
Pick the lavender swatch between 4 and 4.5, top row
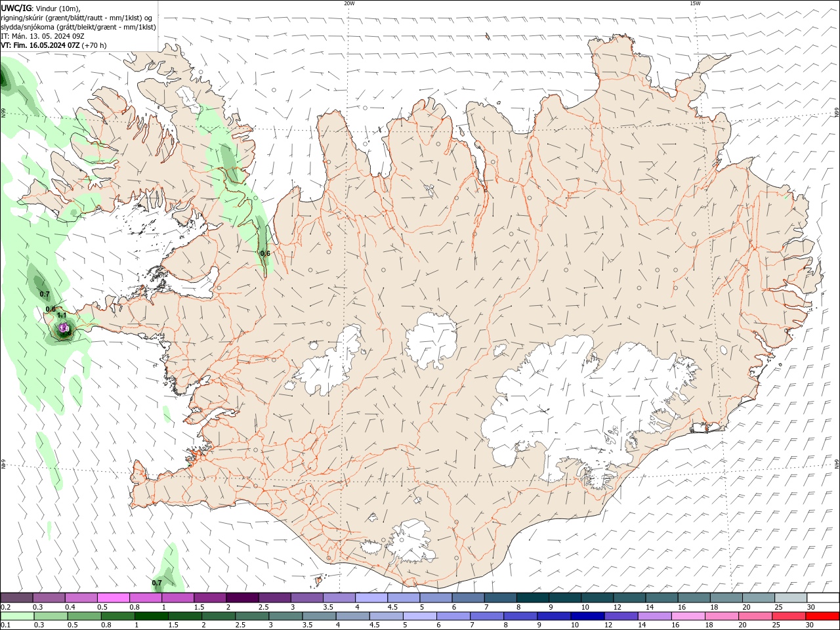[371, 598]
